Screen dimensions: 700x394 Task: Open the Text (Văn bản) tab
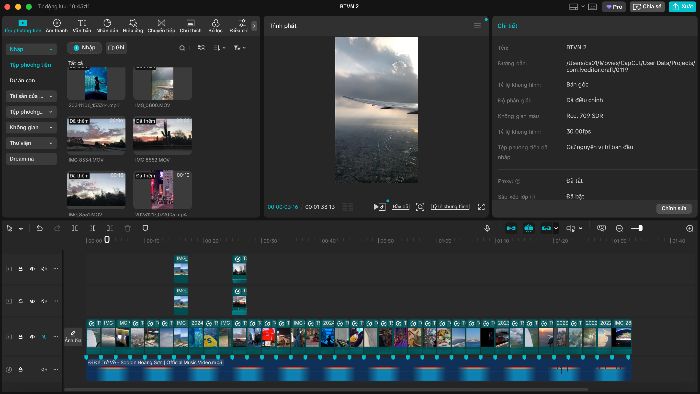82,26
